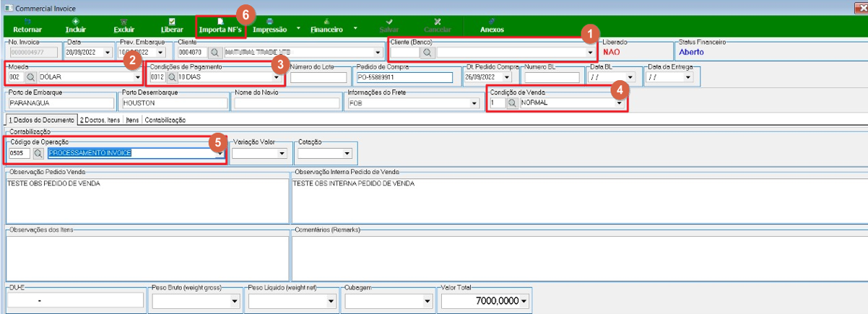Viewport: 868px width, 314px height.
Task: Click the Condições de Pagamento code 0012
Action: pyautogui.click(x=157, y=77)
